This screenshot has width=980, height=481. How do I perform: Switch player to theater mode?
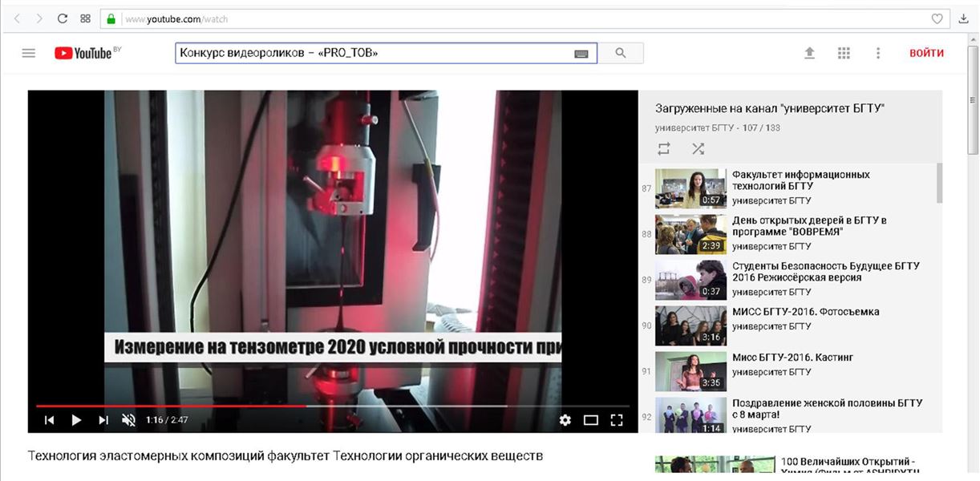pos(591,419)
